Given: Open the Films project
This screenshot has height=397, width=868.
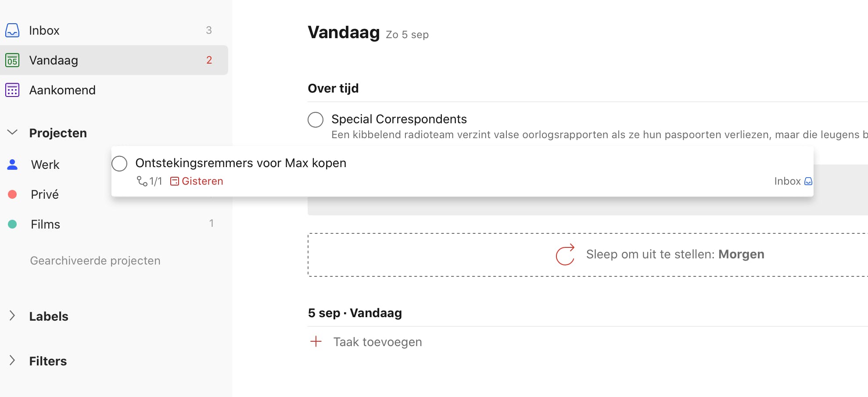Looking at the screenshot, I should (x=46, y=224).
